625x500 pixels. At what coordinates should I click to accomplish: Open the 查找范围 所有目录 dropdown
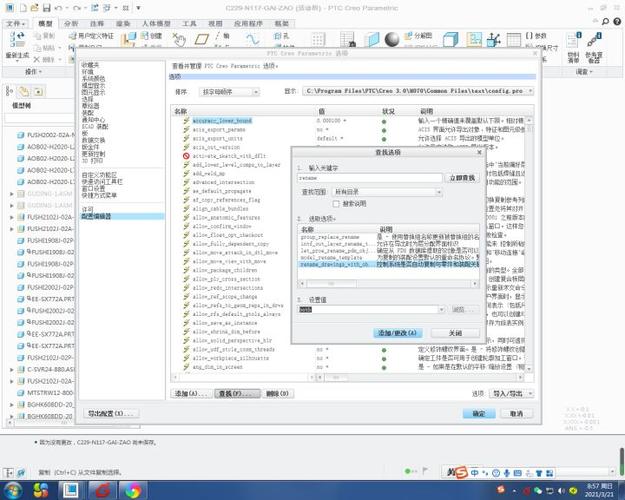coord(387,192)
